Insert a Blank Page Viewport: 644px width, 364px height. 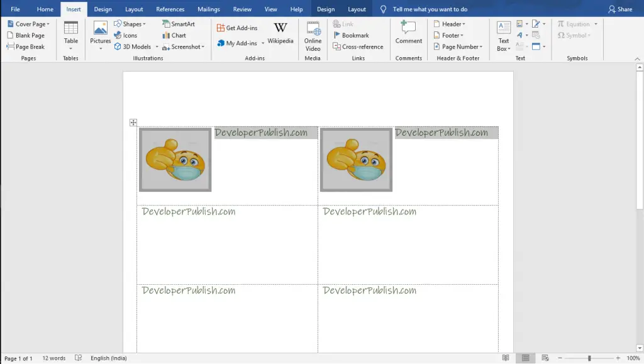(x=26, y=35)
